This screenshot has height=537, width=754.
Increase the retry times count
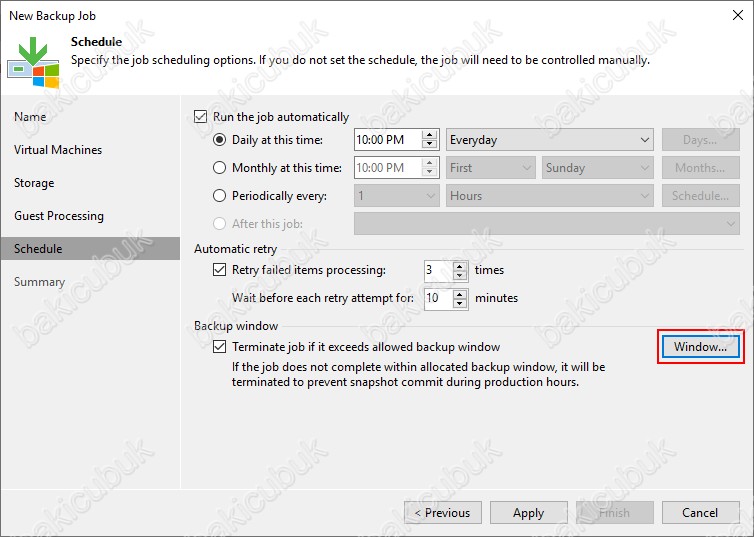(460, 265)
